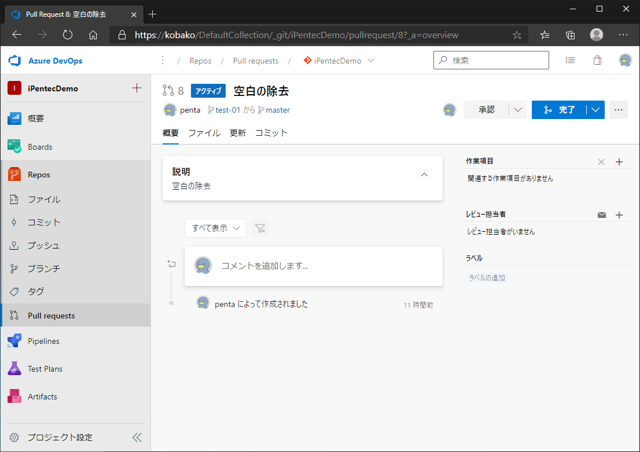Click the reviewers mail envelope icon
640x452 pixels.
[x=602, y=215]
